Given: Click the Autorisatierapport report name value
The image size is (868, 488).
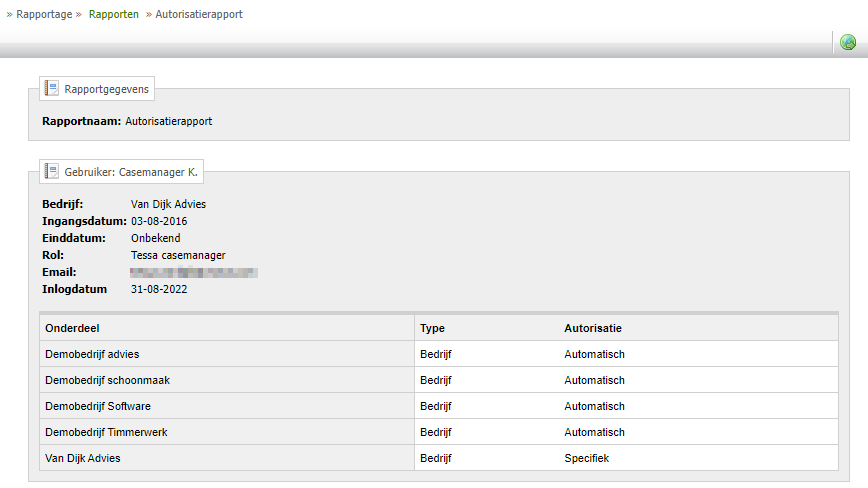Looking at the screenshot, I should (168, 121).
